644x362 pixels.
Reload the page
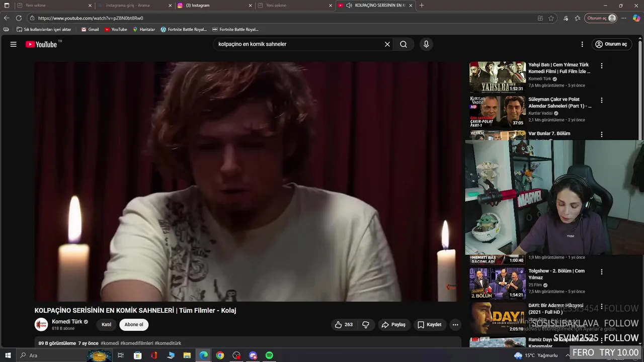(19, 18)
